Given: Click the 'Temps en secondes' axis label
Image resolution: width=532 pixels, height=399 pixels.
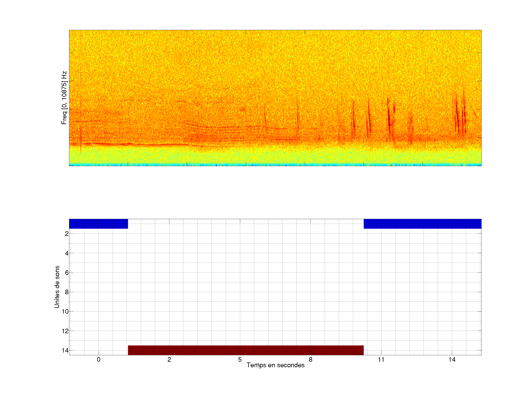Looking at the screenshot, I should tap(275, 365).
